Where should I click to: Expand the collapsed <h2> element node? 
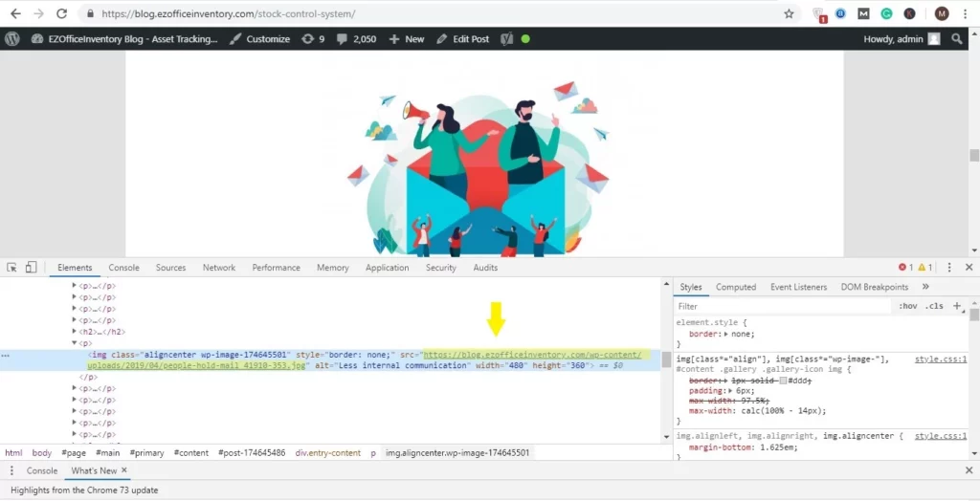tap(75, 332)
